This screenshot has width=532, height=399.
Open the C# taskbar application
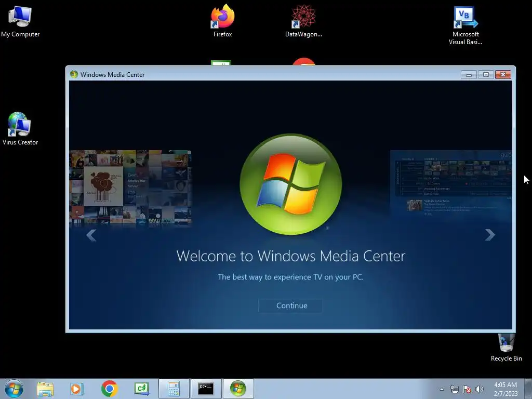pos(141,389)
